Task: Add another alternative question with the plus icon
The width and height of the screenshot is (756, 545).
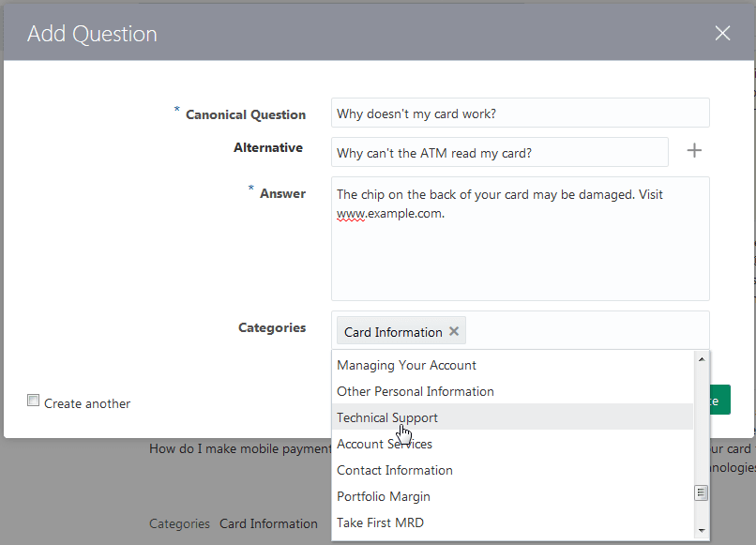Action: [694, 150]
